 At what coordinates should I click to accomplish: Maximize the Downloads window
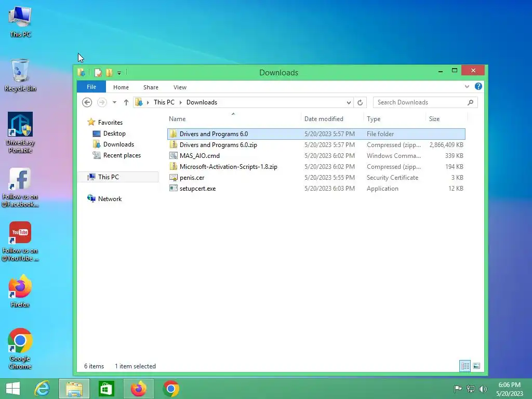point(455,71)
